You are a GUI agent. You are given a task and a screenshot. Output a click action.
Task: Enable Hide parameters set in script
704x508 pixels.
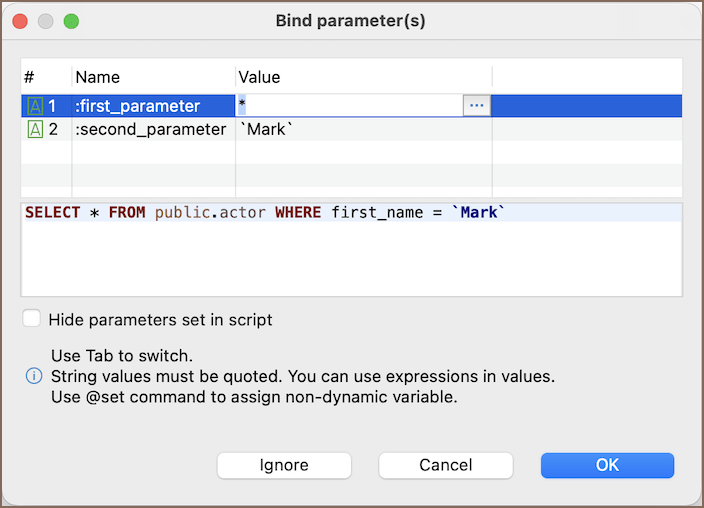tap(33, 319)
